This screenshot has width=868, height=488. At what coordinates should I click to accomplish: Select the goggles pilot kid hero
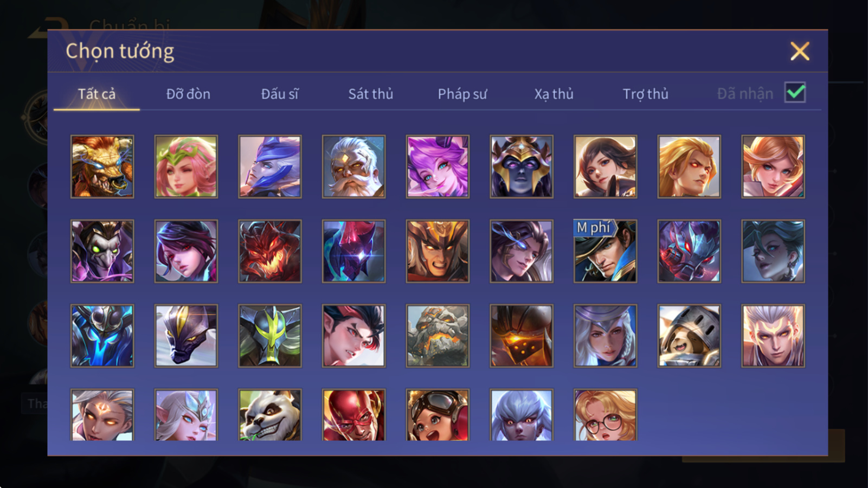pyautogui.click(x=438, y=415)
